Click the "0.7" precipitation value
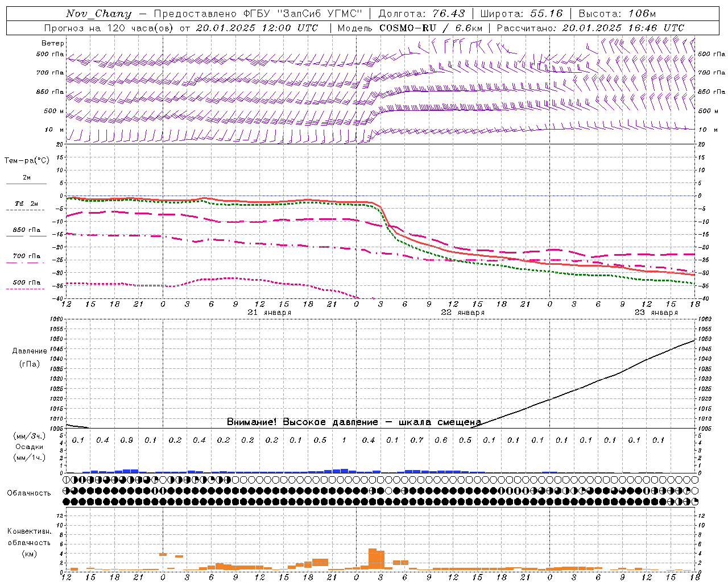The width and height of the screenshot is (728, 582). click(417, 440)
